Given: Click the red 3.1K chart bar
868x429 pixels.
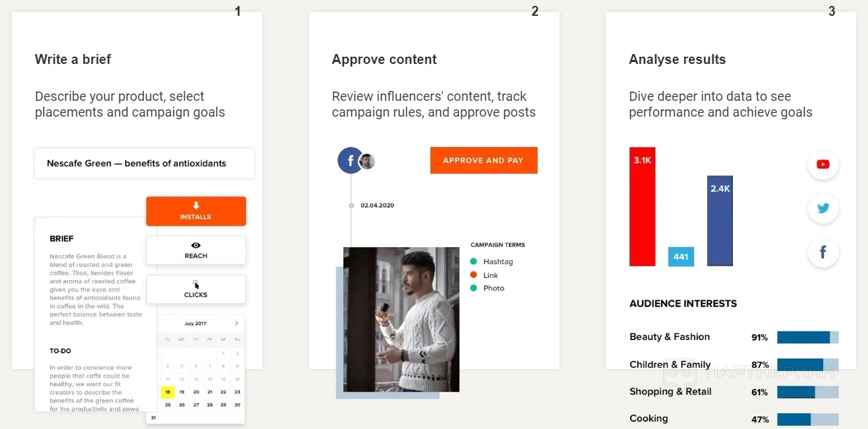Looking at the screenshot, I should point(642,207).
